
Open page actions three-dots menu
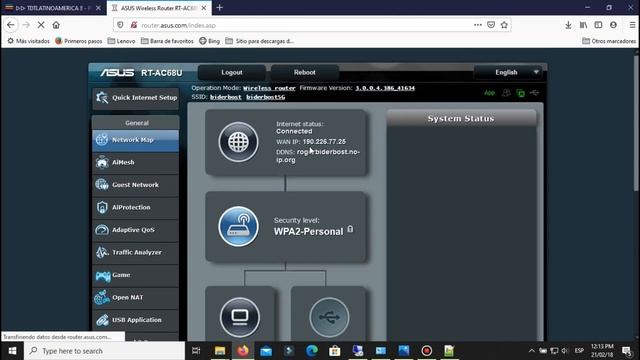478,25
